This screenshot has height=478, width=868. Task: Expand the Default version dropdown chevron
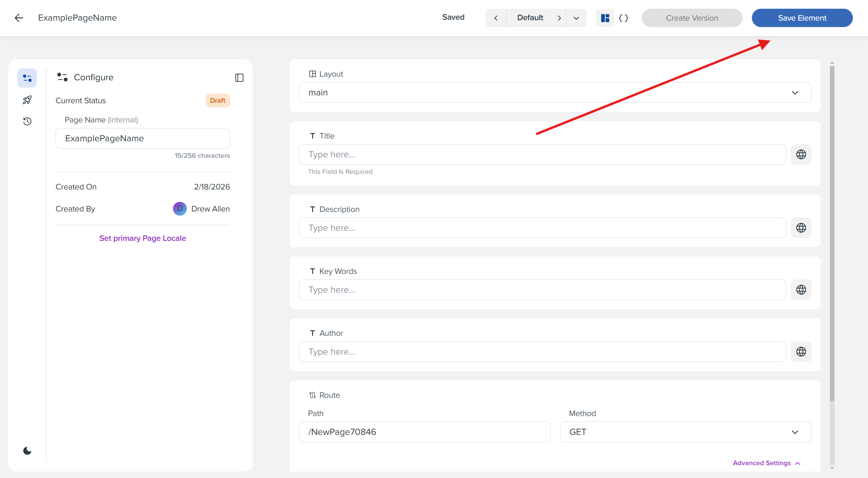576,17
